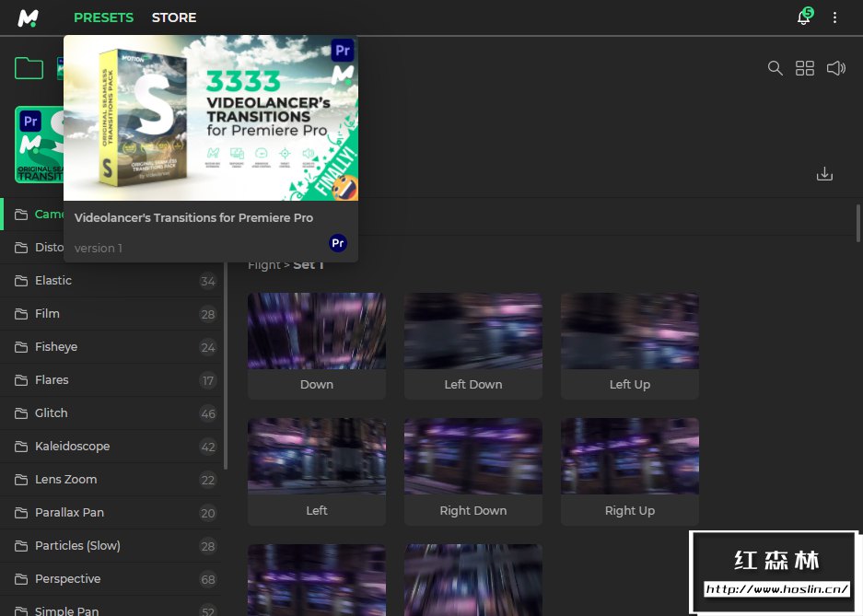The image size is (863, 616).
Task: Switch to the PRESETS tab
Action: pyautogui.click(x=103, y=17)
